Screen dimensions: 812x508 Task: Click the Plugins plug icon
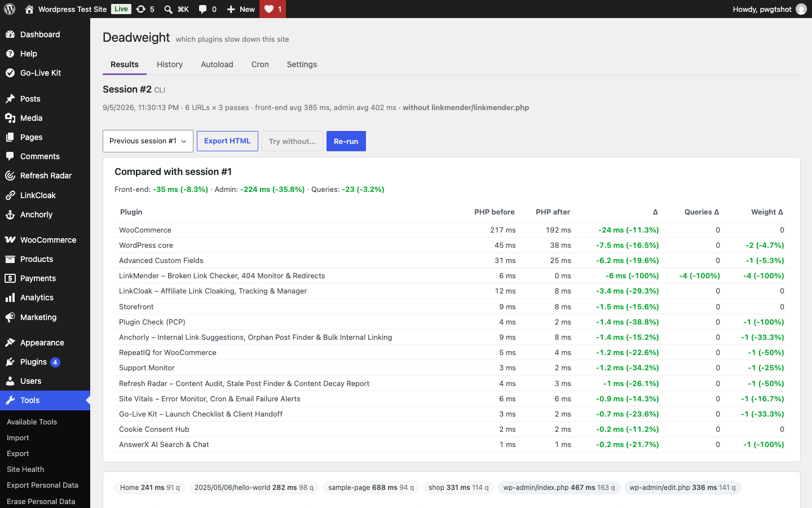10,362
